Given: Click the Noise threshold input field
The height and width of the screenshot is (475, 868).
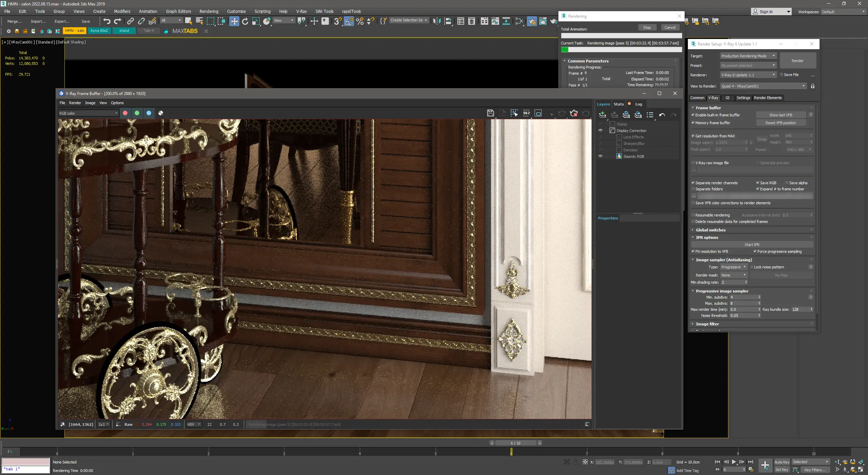Looking at the screenshot, I should 743,316.
